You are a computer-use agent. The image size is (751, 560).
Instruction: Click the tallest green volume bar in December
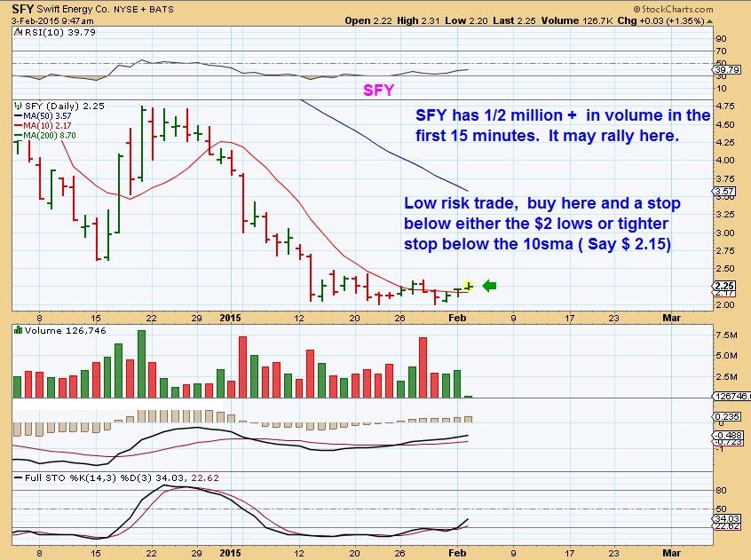(x=141, y=364)
